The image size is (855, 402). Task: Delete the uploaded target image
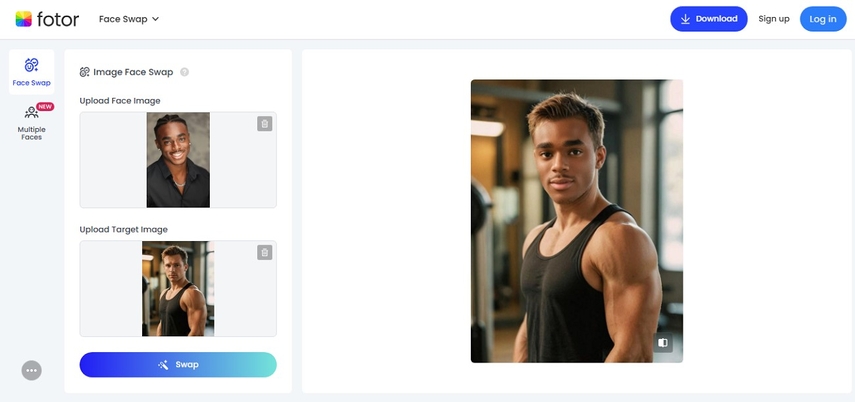point(264,253)
